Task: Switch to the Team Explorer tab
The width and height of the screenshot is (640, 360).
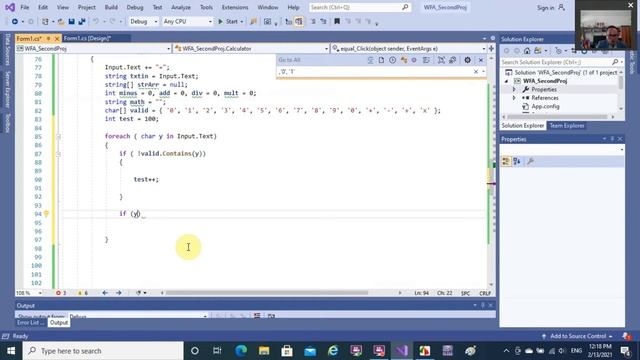Action: tap(567, 126)
